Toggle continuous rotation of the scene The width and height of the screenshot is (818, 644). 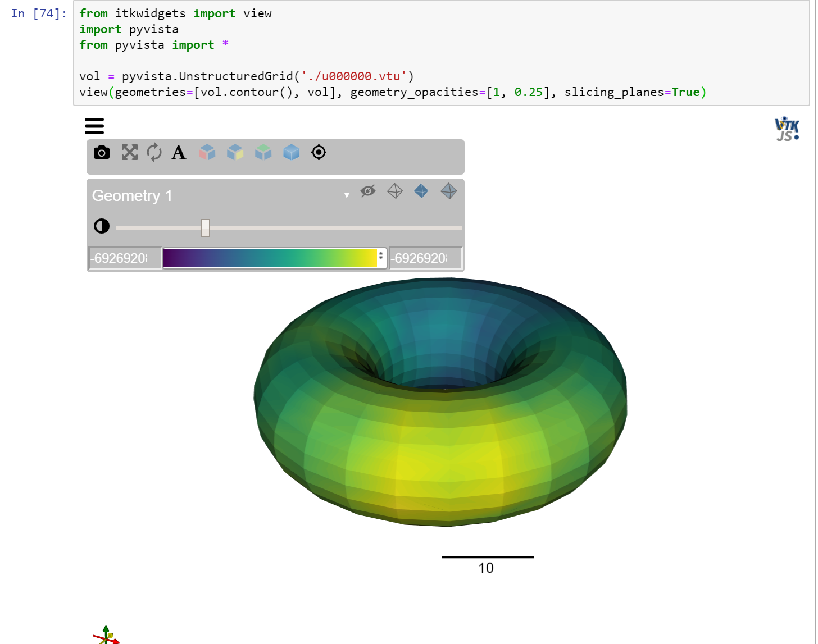point(154,152)
